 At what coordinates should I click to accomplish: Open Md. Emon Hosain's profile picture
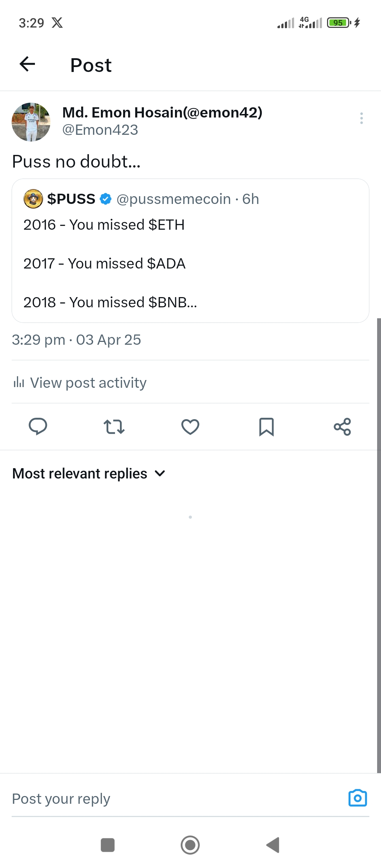[31, 122]
